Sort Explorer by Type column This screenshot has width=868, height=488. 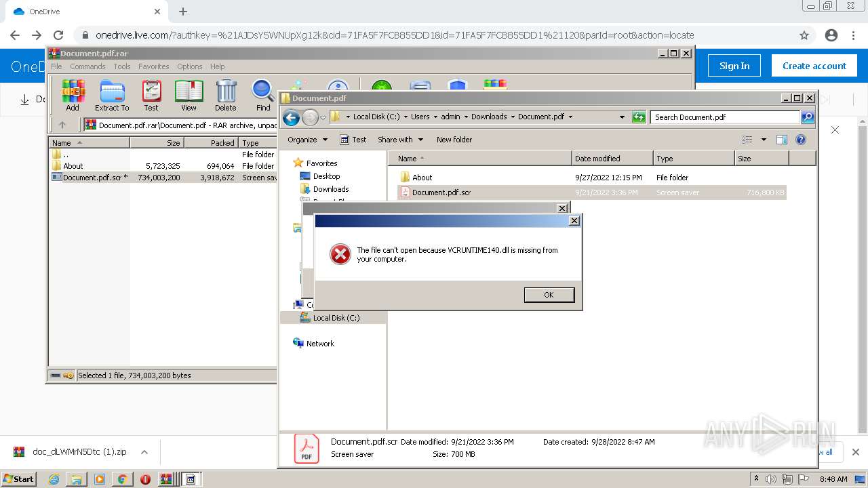click(694, 159)
